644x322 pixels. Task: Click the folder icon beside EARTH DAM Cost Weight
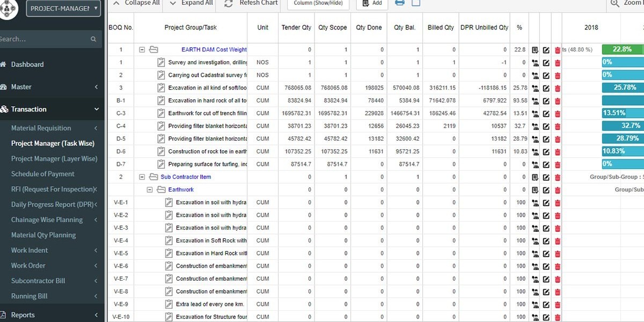coord(153,49)
